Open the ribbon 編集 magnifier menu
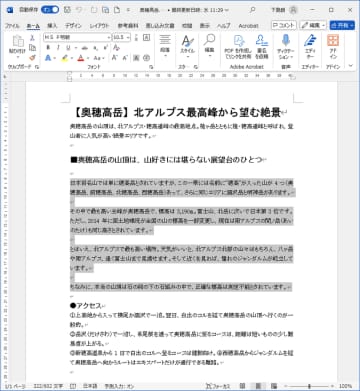360x391 pixels. pyautogui.click(x=209, y=45)
